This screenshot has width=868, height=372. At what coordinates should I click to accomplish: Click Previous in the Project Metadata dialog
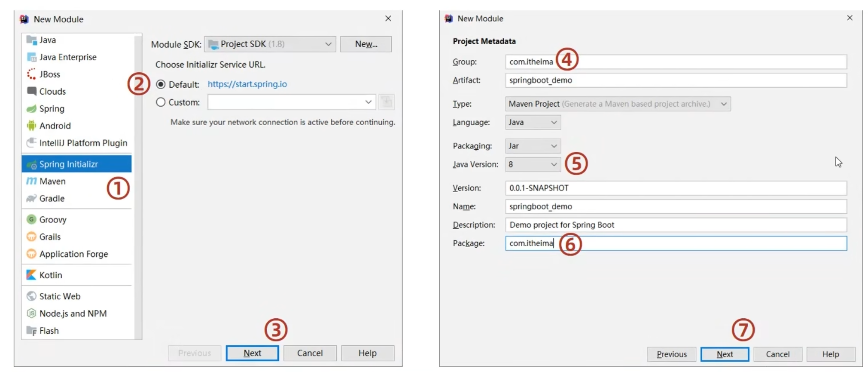(x=672, y=354)
